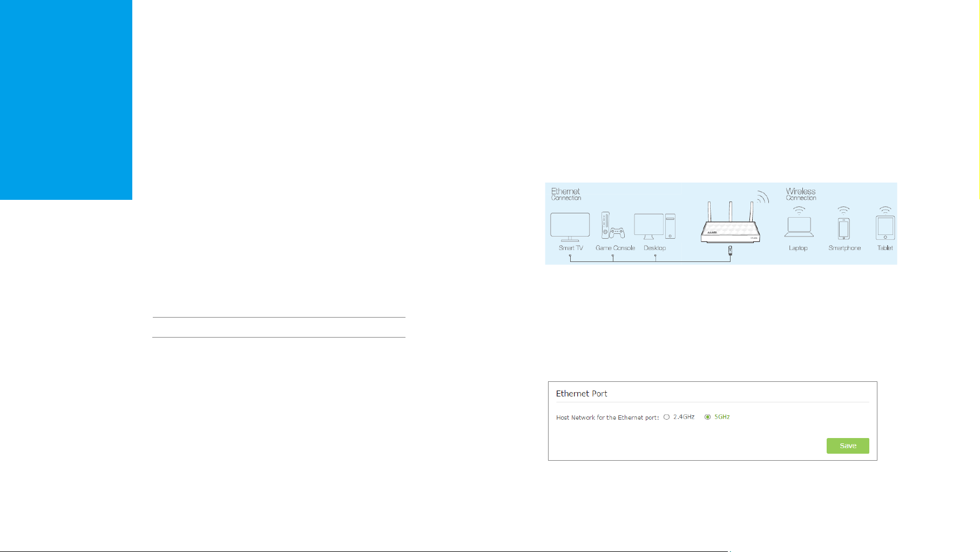The height and width of the screenshot is (552, 980).
Task: Click the Wi-Fi signal icon above the Smartphone
Action: coord(843,210)
